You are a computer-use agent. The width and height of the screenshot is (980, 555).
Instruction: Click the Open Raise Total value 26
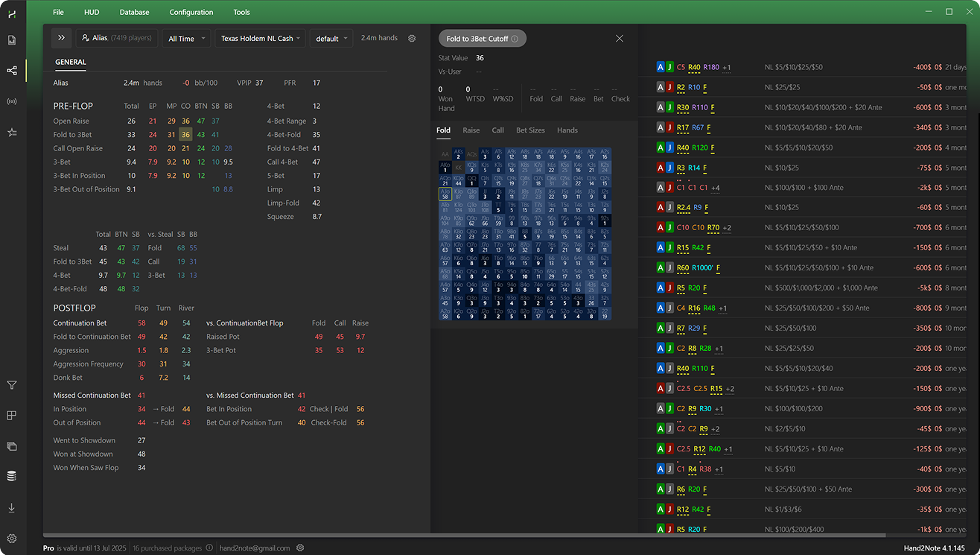click(x=132, y=121)
